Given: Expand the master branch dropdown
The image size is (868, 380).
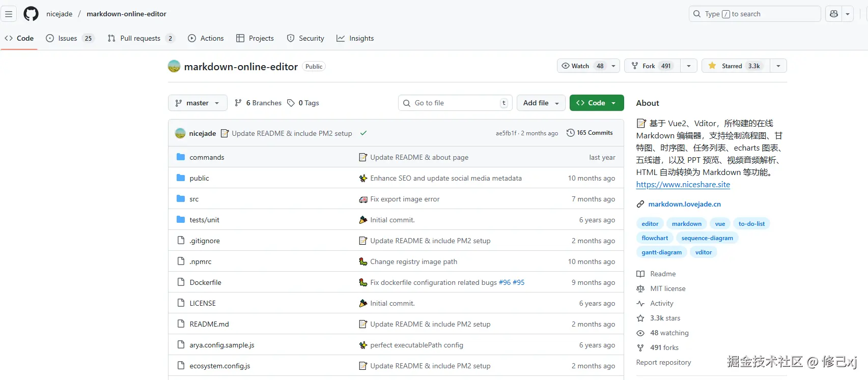Looking at the screenshot, I should [x=198, y=103].
